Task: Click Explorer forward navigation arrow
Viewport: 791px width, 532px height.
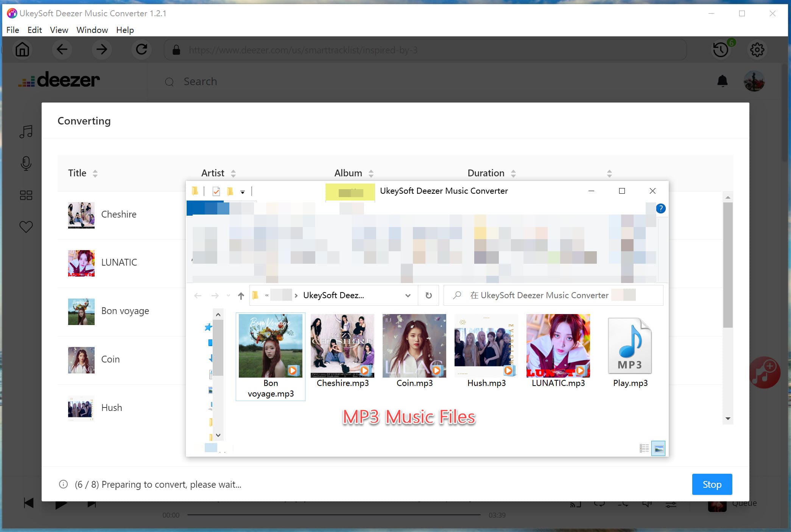Action: (x=215, y=296)
